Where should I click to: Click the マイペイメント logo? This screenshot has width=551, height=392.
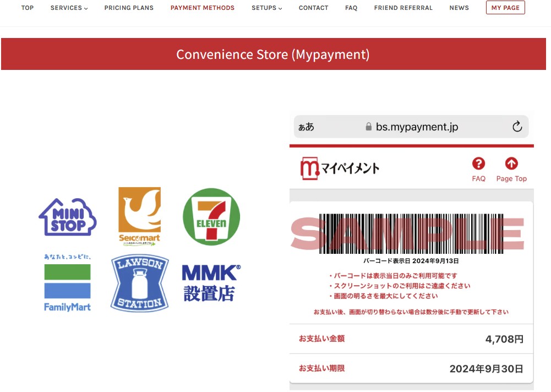tap(340, 168)
